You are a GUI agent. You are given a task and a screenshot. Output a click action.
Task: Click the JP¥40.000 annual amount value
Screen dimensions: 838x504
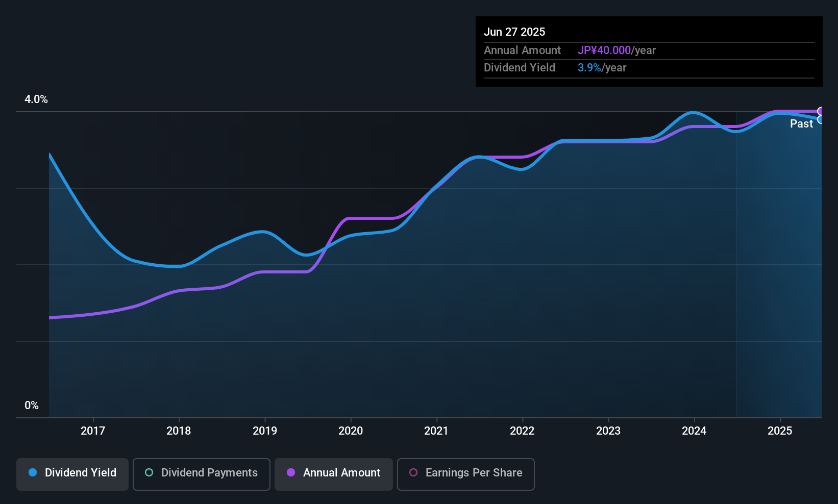tap(604, 51)
